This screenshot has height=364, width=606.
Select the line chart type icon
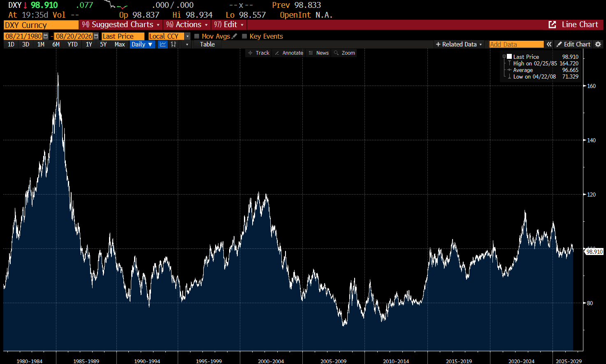point(163,44)
